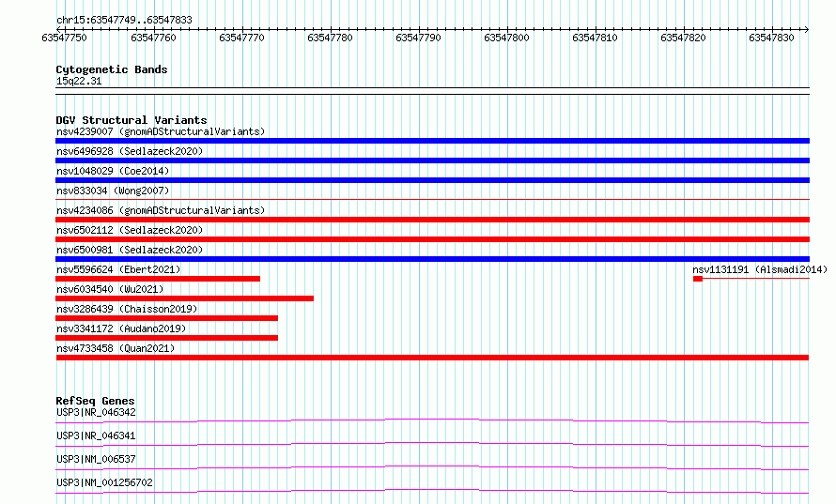
Task: Click the long red bar under nsv4733458
Action: [x=432, y=358]
